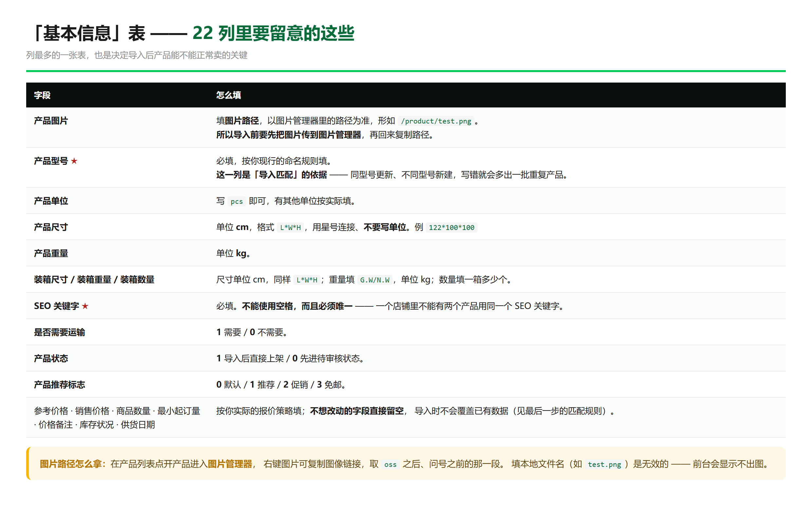The width and height of the screenshot is (812, 515).
Task: Select the 产品图片 field cell
Action: (x=117, y=127)
